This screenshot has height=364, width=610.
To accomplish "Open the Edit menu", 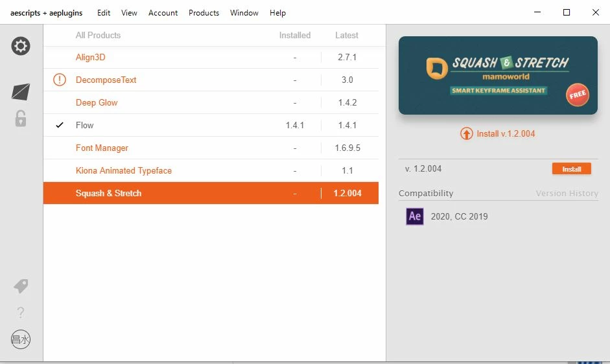I will 104,13.
